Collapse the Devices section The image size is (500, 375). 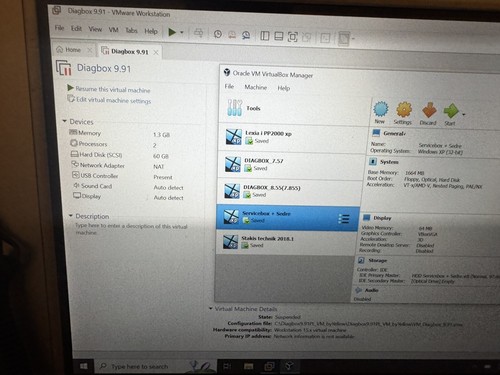pos(65,121)
